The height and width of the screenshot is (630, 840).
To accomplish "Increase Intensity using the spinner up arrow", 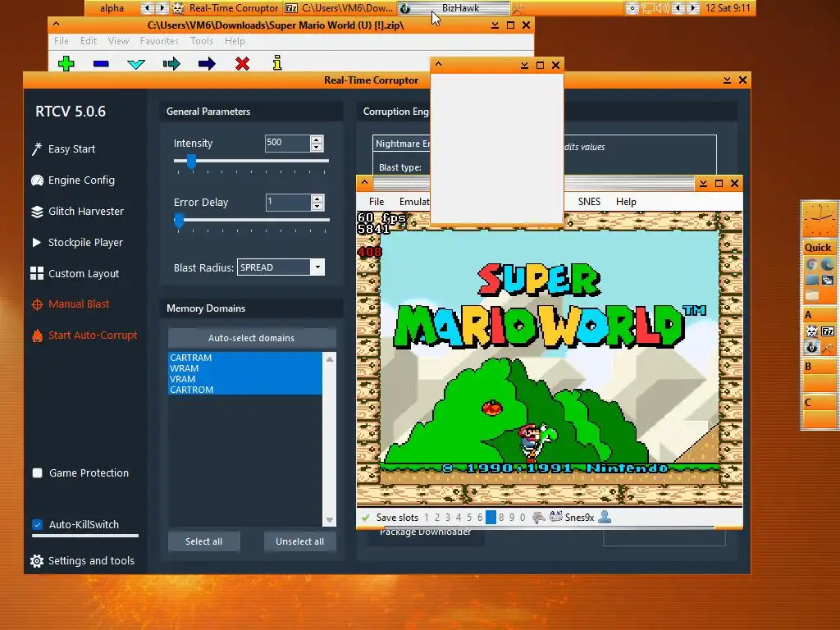I will 317,139.
